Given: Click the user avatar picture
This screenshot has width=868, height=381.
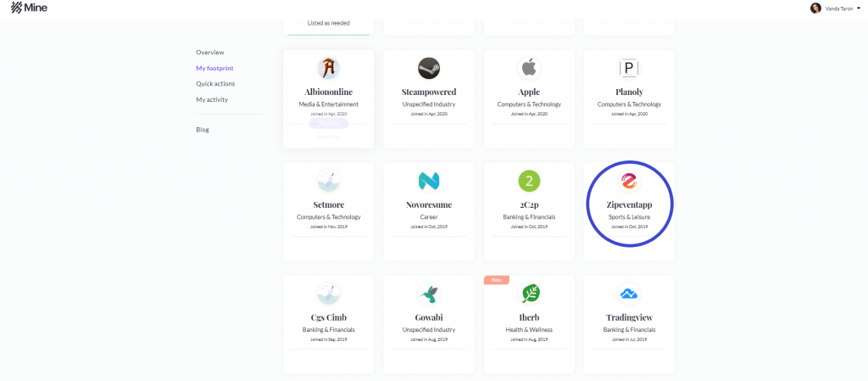Looking at the screenshot, I should 815,8.
